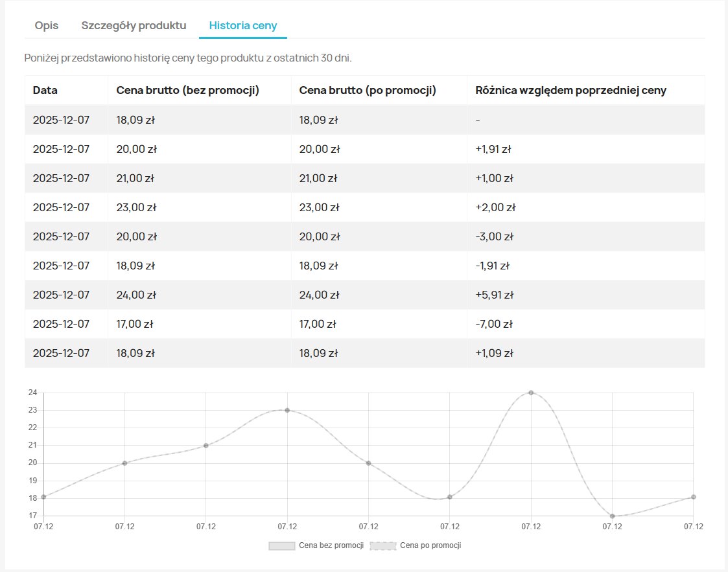
Task: Click the chart peak point at 24
Action: click(x=531, y=393)
